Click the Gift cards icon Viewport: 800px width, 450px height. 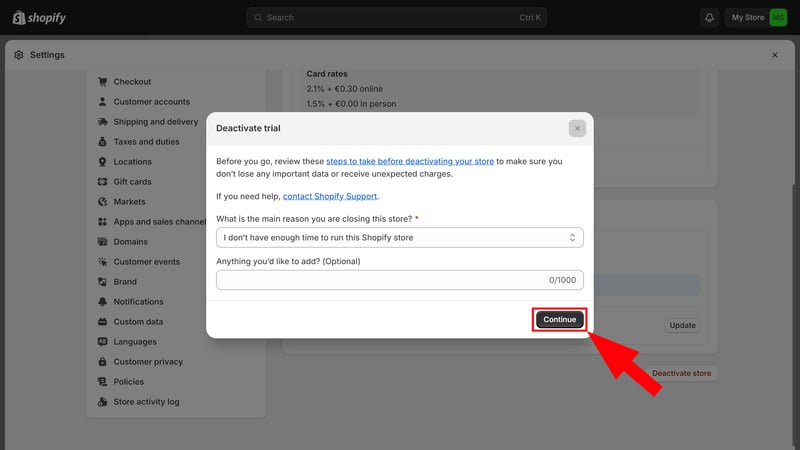pos(103,182)
